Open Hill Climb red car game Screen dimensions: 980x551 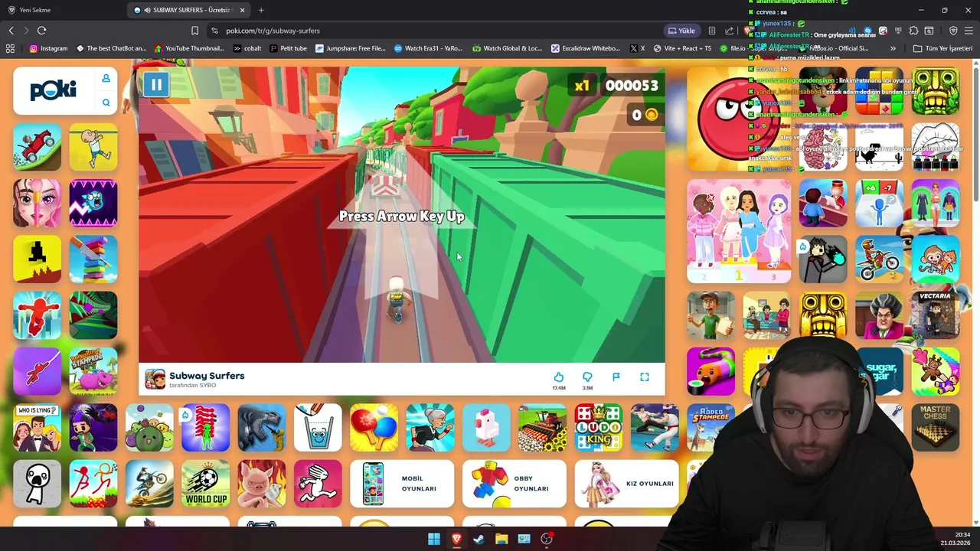pyautogui.click(x=37, y=147)
